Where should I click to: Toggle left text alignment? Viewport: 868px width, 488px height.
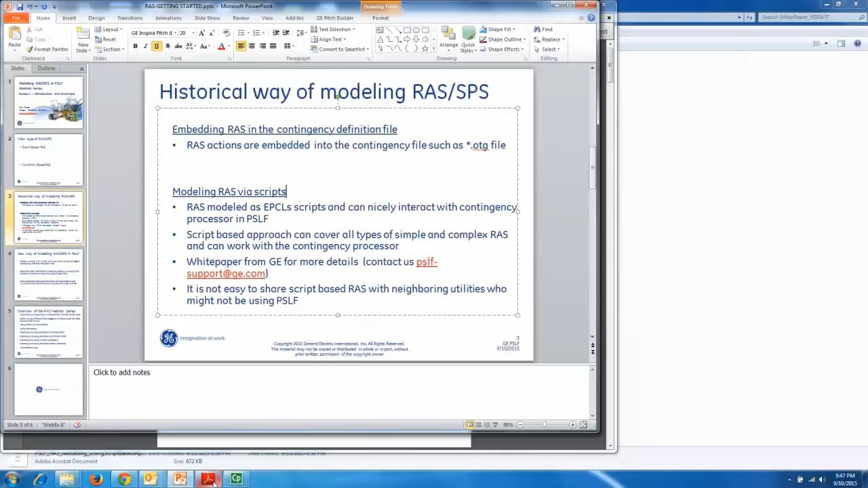pos(241,46)
